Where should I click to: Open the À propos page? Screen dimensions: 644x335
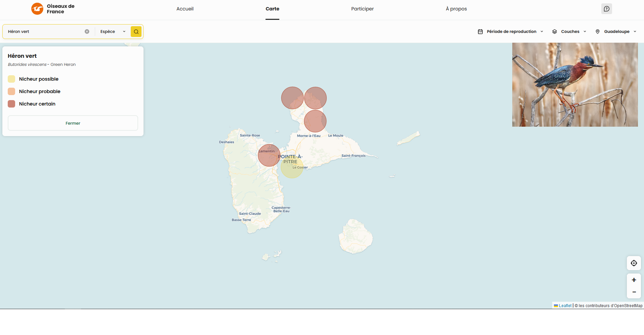pyautogui.click(x=456, y=9)
